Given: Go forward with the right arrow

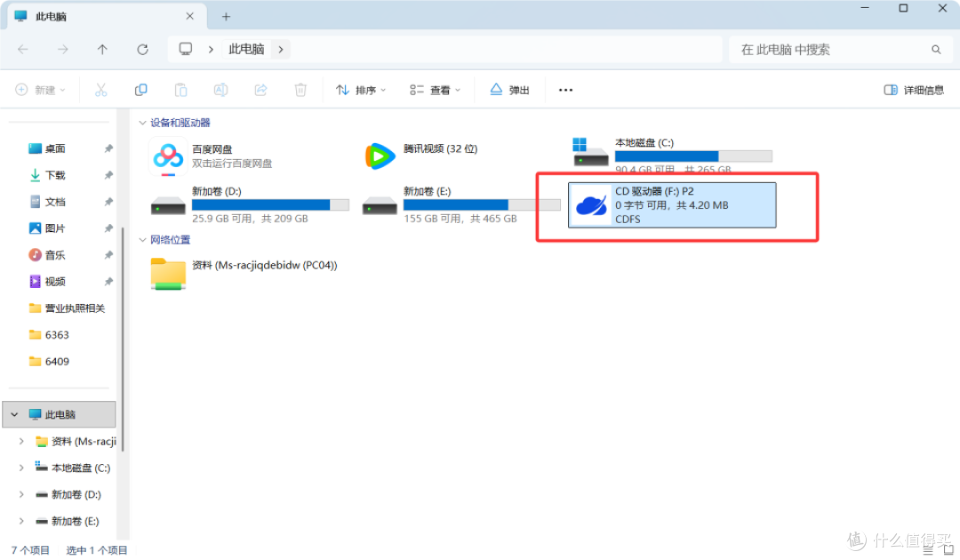Looking at the screenshot, I should (x=62, y=50).
